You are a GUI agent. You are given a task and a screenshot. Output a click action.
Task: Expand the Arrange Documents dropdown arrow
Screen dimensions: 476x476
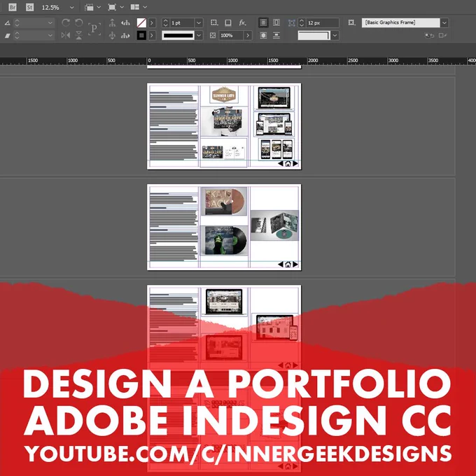click(145, 7)
